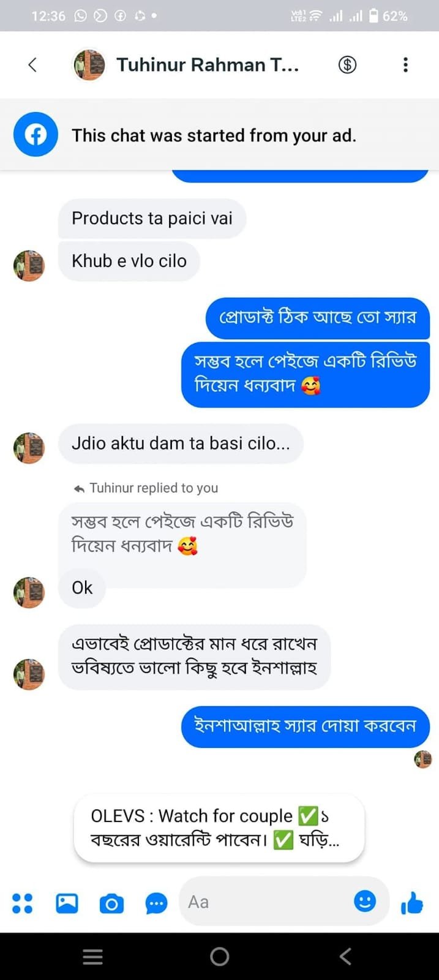
Task: Open the OLEVS Watch for couple suggestion
Action: pyautogui.click(x=219, y=827)
